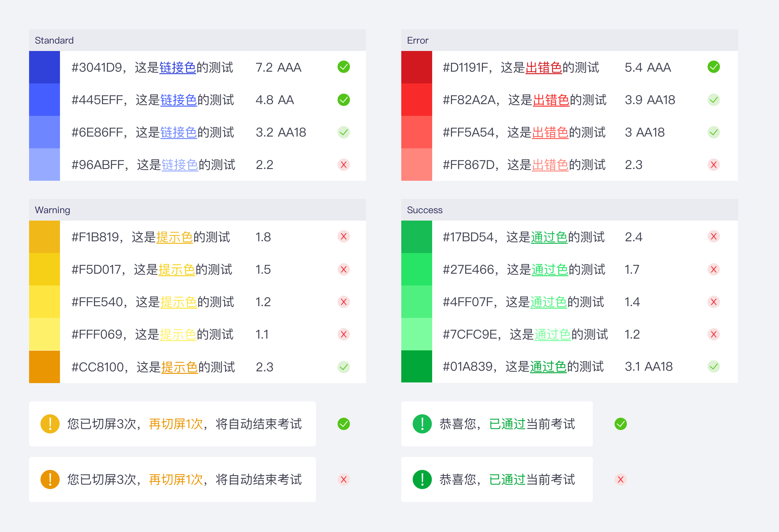Click the 链接色 link in #445EFF row
The height and width of the screenshot is (532, 779).
[179, 100]
